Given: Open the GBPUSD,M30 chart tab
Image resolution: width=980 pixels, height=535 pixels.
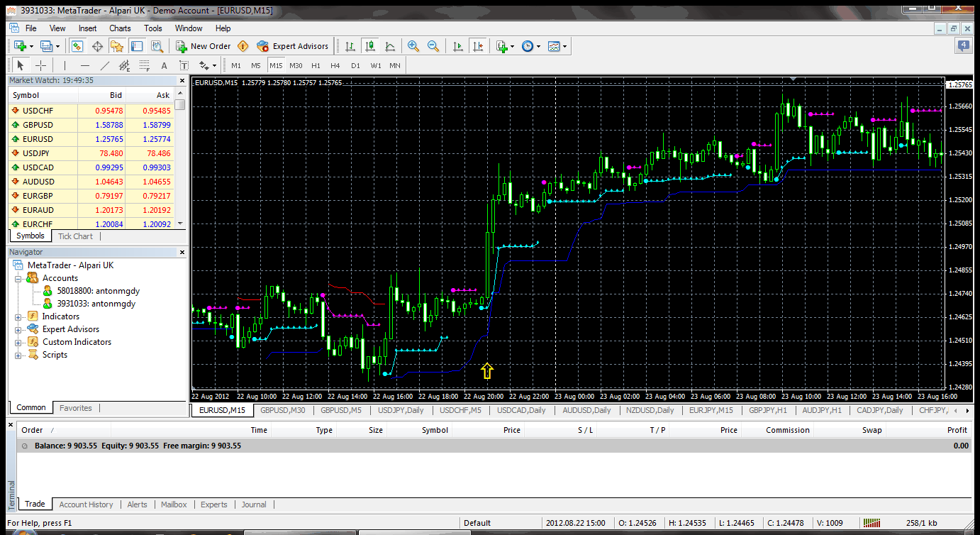Looking at the screenshot, I should tap(283, 410).
